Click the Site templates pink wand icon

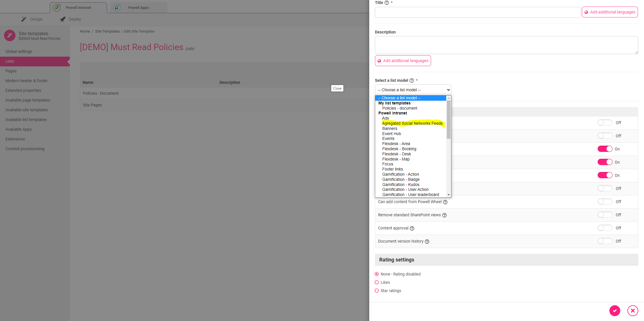[x=10, y=35]
